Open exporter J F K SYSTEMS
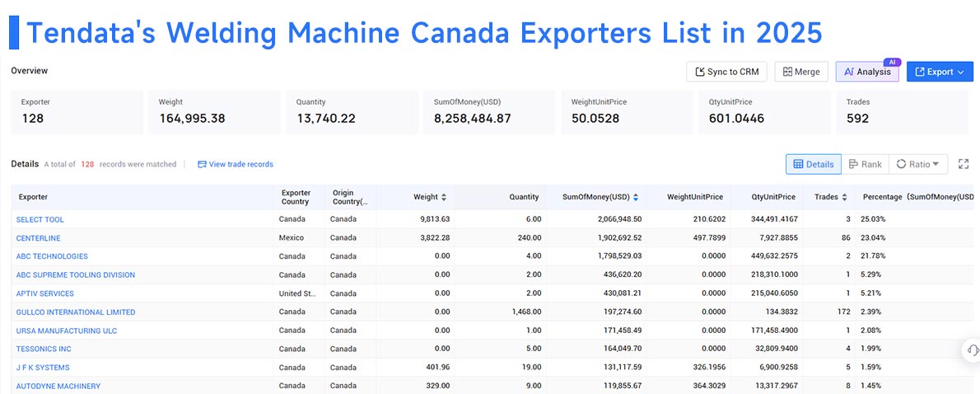The width and height of the screenshot is (980, 394). click(43, 368)
